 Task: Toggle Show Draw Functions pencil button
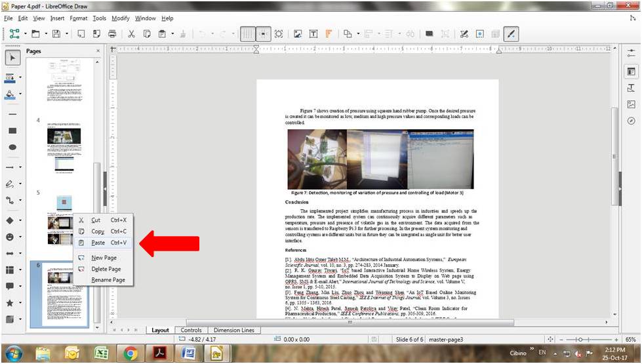tap(511, 34)
